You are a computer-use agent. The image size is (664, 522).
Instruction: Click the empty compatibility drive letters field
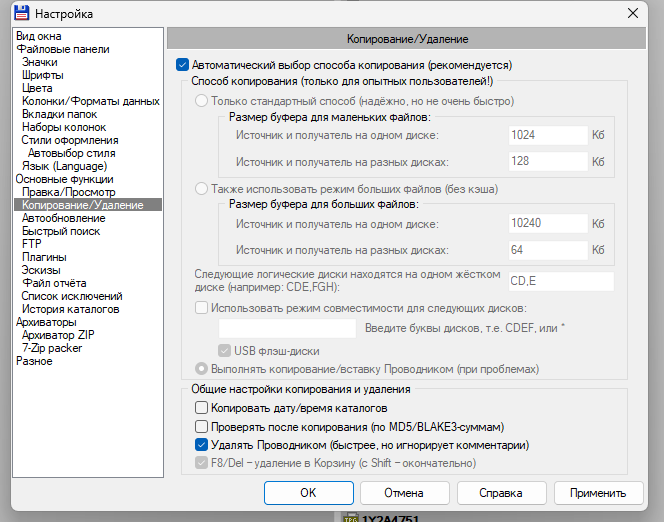(x=287, y=328)
